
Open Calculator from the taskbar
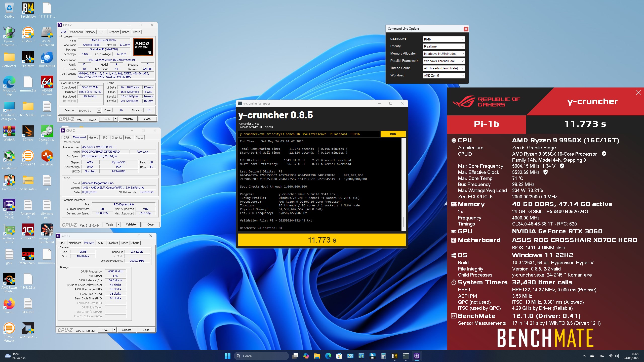coord(383,356)
